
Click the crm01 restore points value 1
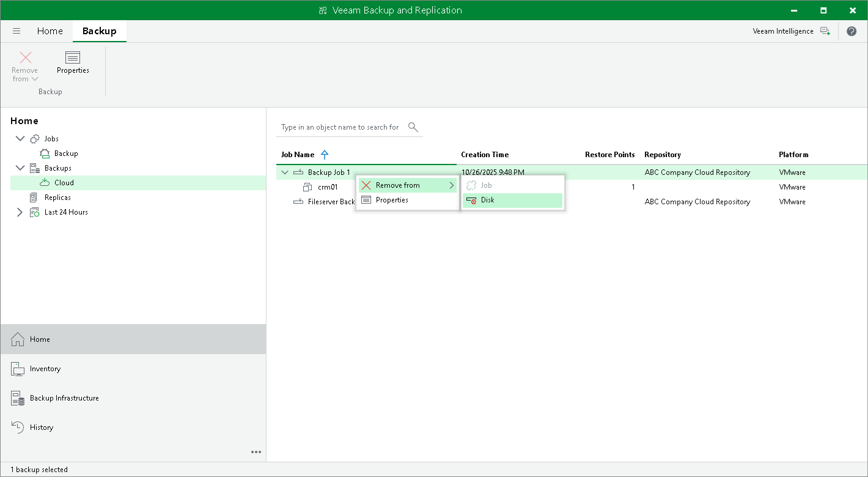pyautogui.click(x=633, y=187)
